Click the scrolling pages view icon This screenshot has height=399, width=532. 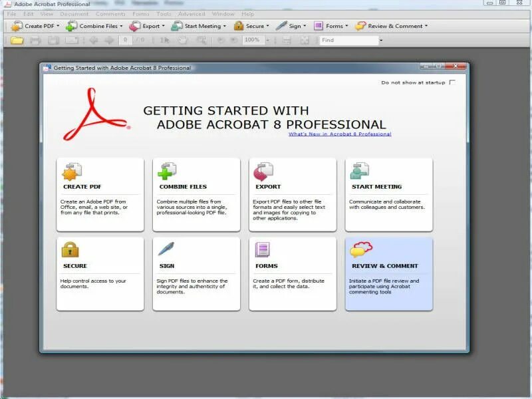[287, 41]
